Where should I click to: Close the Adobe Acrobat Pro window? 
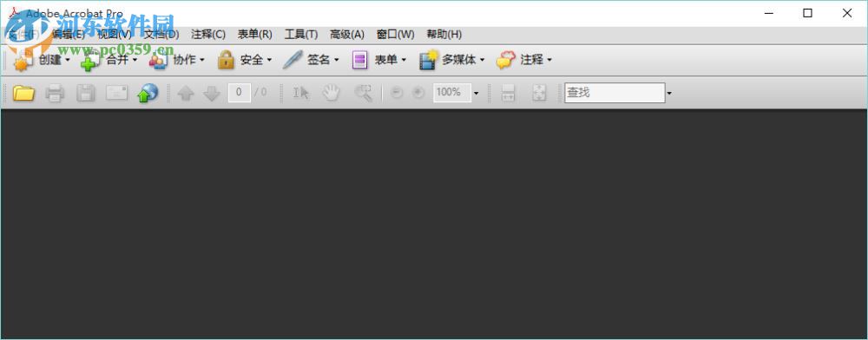point(847,13)
